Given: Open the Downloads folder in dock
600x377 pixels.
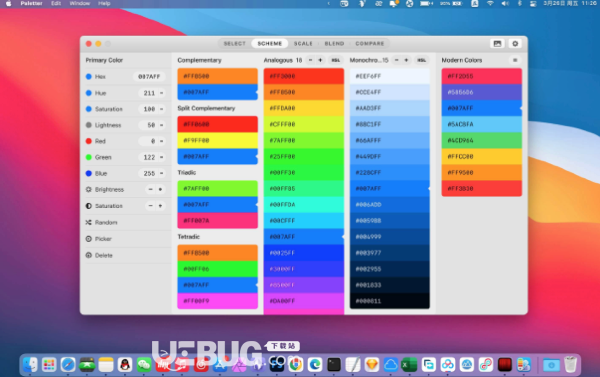Looking at the screenshot, I should point(551,364).
